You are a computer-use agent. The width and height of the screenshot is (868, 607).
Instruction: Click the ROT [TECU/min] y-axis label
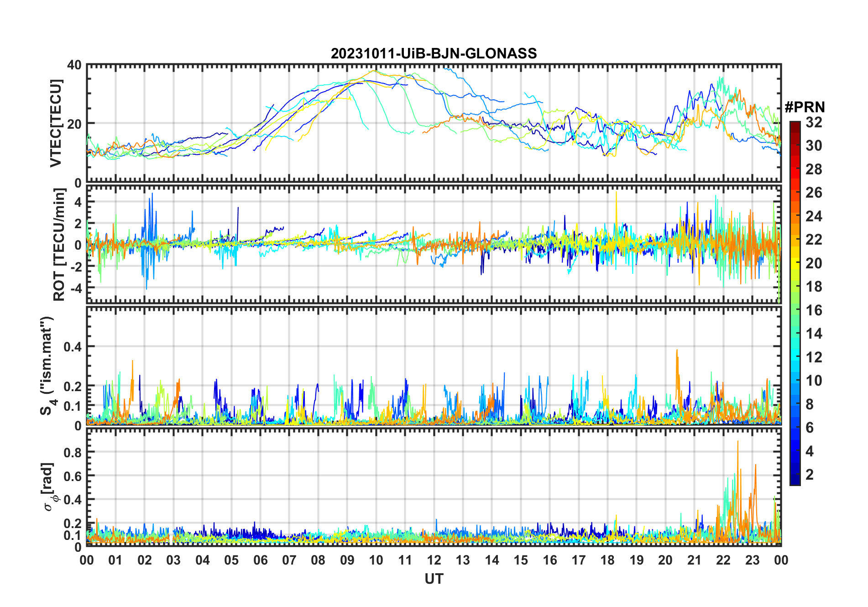point(59,245)
